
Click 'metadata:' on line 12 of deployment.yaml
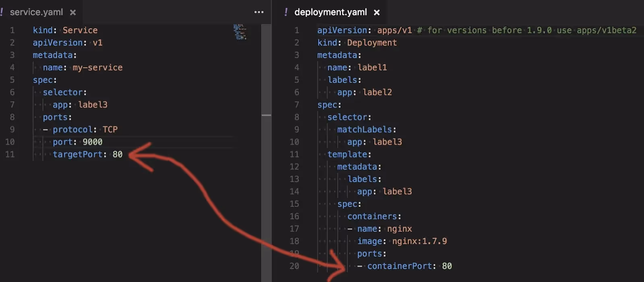click(x=359, y=167)
